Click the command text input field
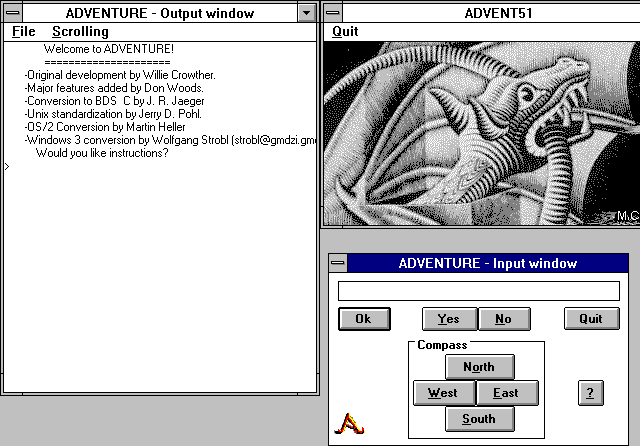 coord(478,291)
